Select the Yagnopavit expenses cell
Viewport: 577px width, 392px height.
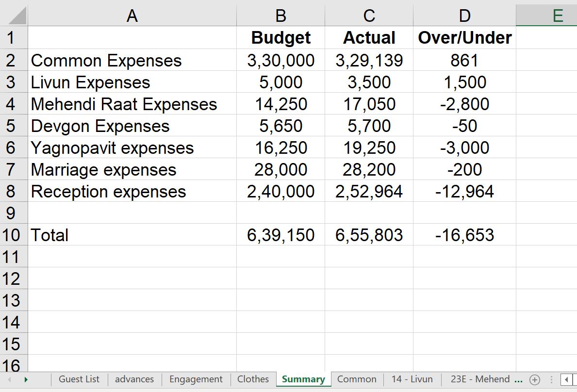[x=132, y=147]
